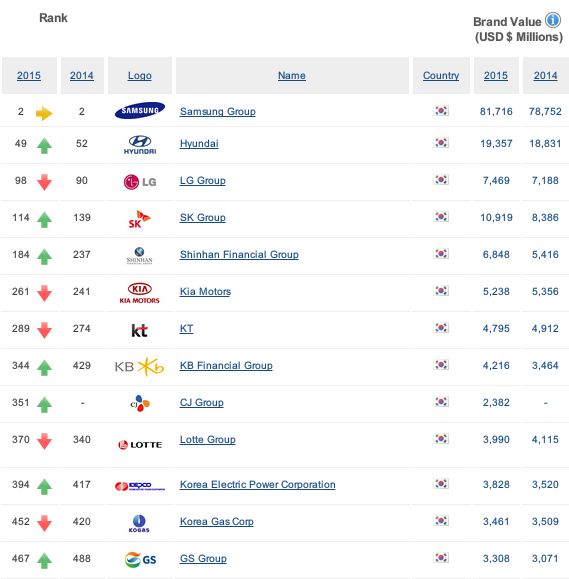Click the LG logo
This screenshot has height=579, width=569.
[140, 182]
